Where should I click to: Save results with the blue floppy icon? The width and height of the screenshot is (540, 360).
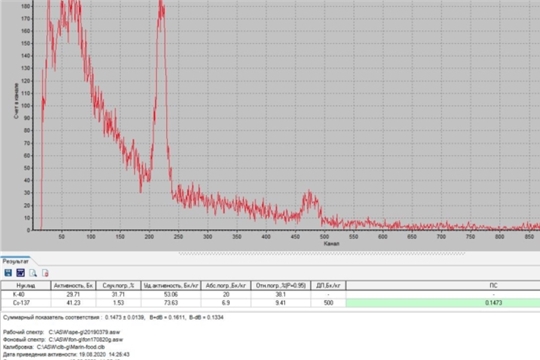8,273
